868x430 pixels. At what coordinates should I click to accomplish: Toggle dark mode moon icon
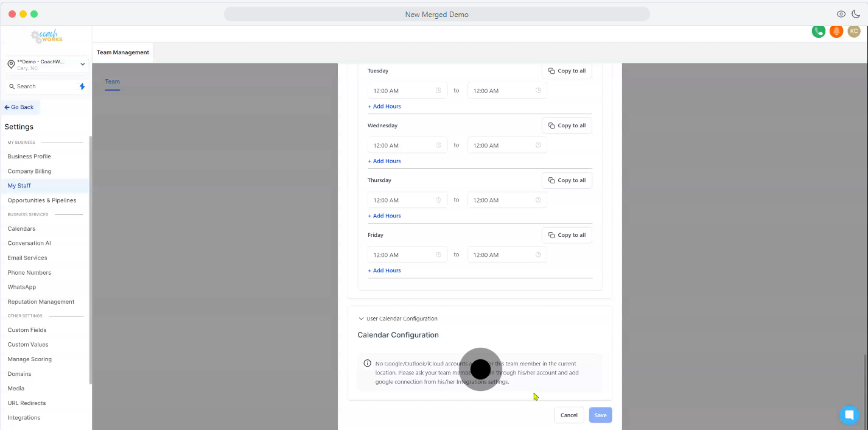(856, 14)
